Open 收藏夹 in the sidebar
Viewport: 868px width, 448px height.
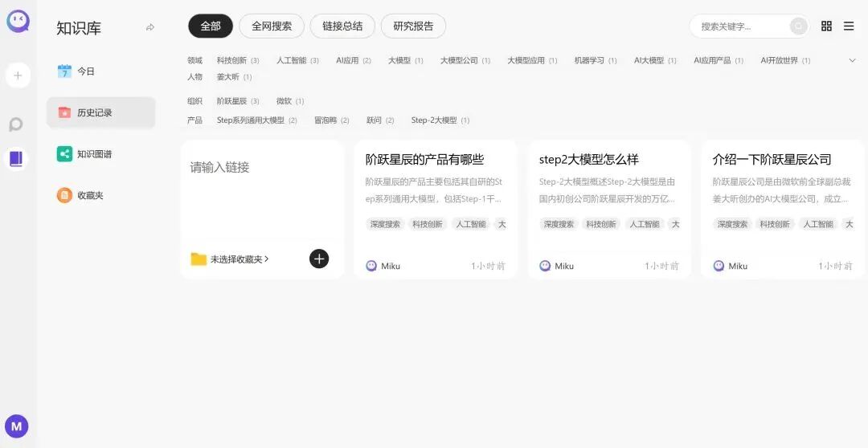coord(100,195)
